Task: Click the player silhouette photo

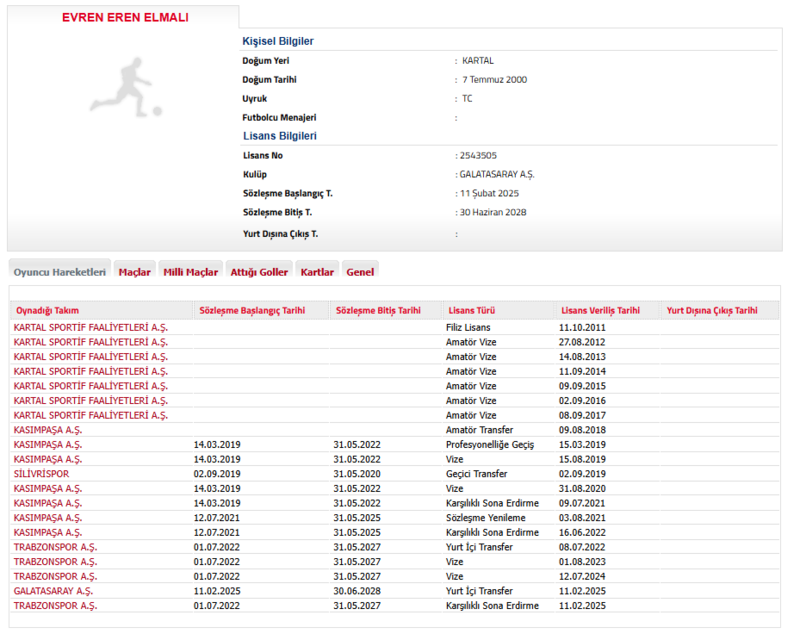Action: (125, 88)
